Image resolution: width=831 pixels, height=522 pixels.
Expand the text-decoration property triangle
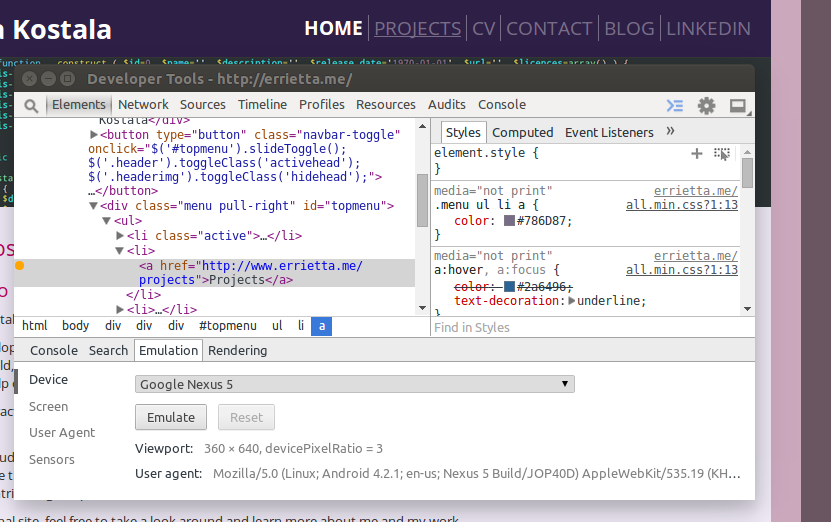[571, 301]
